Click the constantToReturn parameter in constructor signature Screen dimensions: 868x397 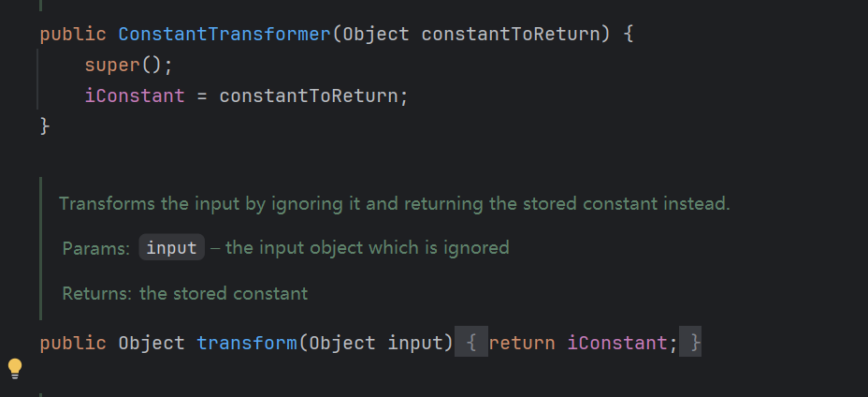(x=511, y=35)
